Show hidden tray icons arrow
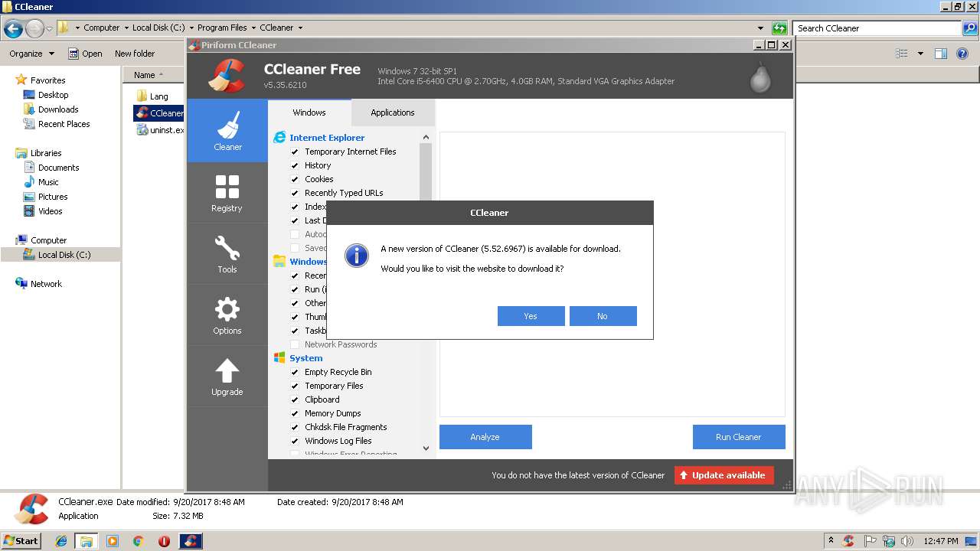This screenshot has width=980, height=551. point(831,541)
